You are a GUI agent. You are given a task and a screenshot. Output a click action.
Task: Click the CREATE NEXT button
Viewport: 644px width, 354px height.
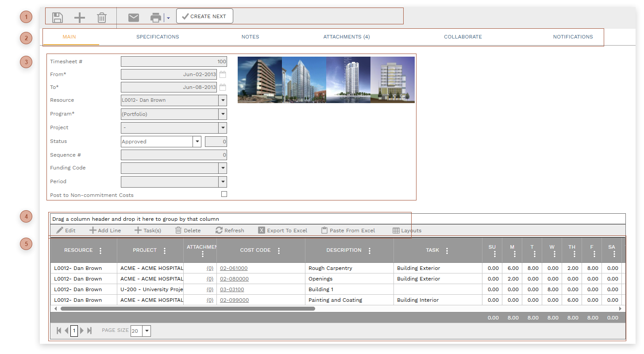(204, 16)
